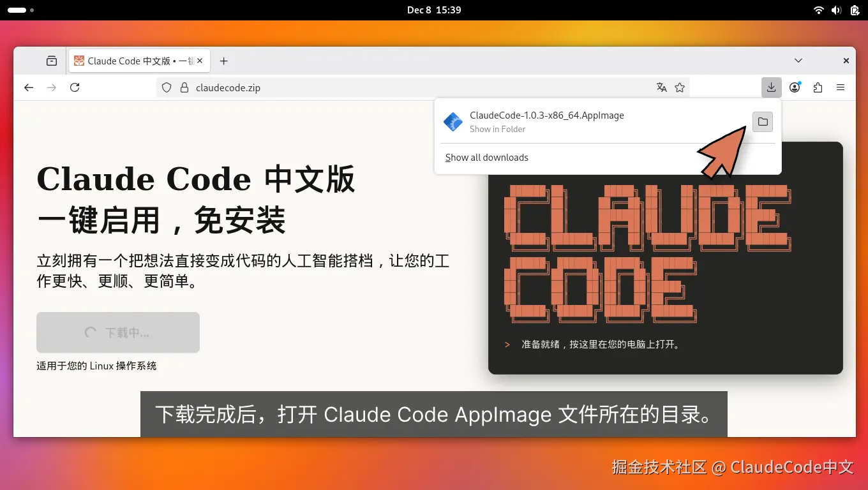The width and height of the screenshot is (868, 490).
Task: Click the 适用于您的 Linux 操作系统 text
Action: coord(96,366)
